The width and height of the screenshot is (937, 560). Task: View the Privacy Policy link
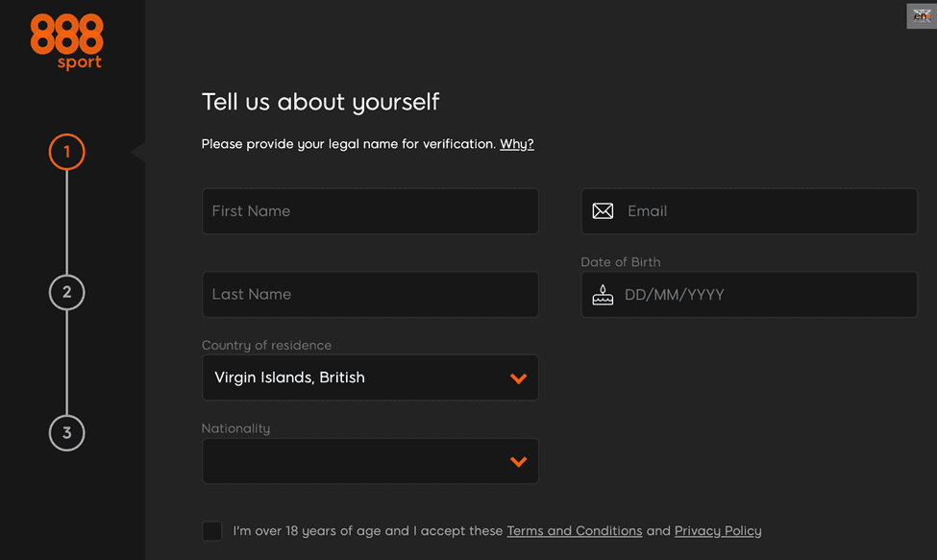click(x=717, y=531)
